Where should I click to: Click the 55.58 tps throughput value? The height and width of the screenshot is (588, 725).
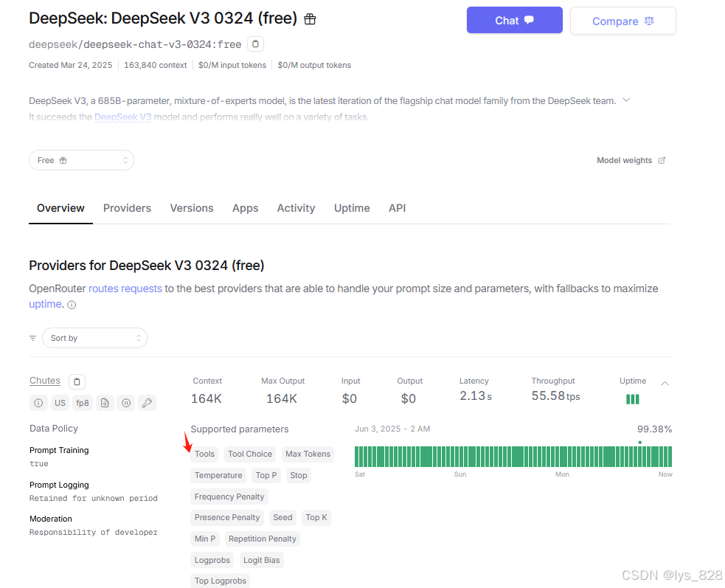pyautogui.click(x=555, y=396)
